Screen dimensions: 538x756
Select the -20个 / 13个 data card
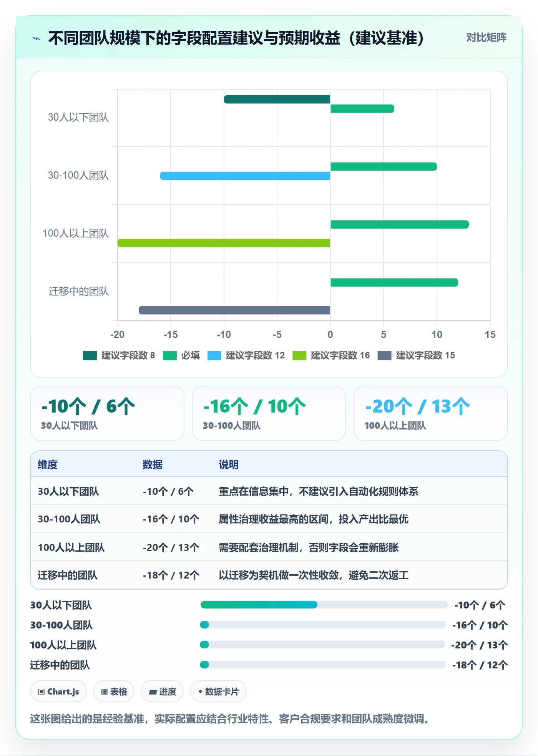(431, 413)
